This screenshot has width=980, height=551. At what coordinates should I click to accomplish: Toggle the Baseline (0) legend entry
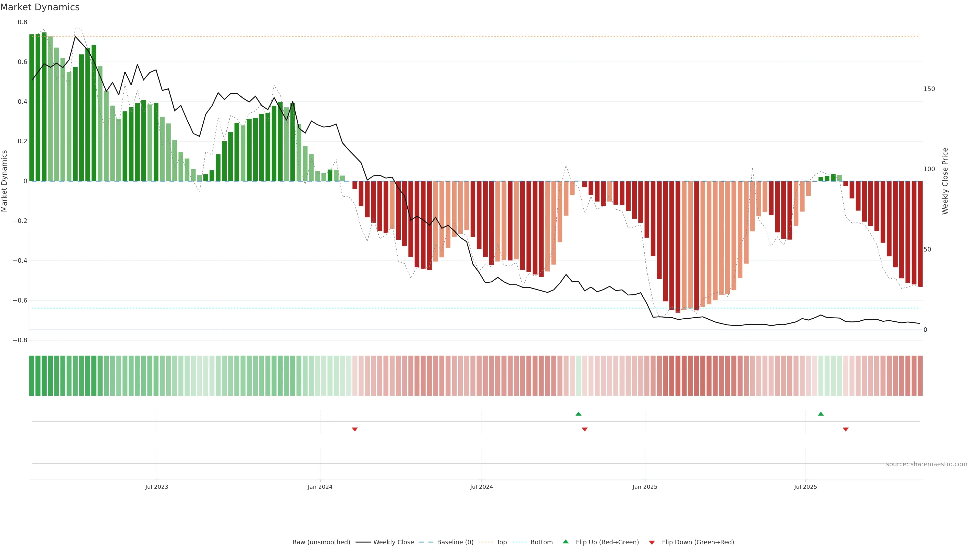pyautogui.click(x=455, y=542)
